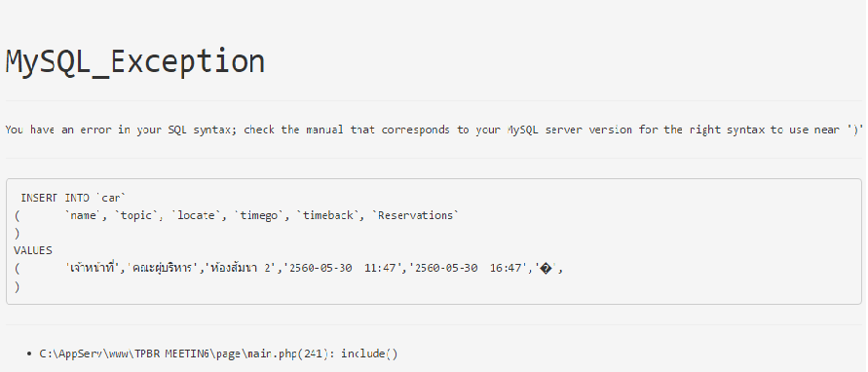Click the '2560-05-30 16:47' value
This screenshot has height=372, width=868.
468,269
